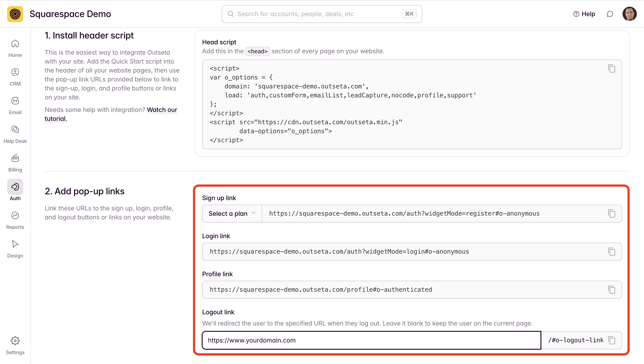Copy the profile link URL
Screen dimensions: 644x364
click(x=612, y=290)
